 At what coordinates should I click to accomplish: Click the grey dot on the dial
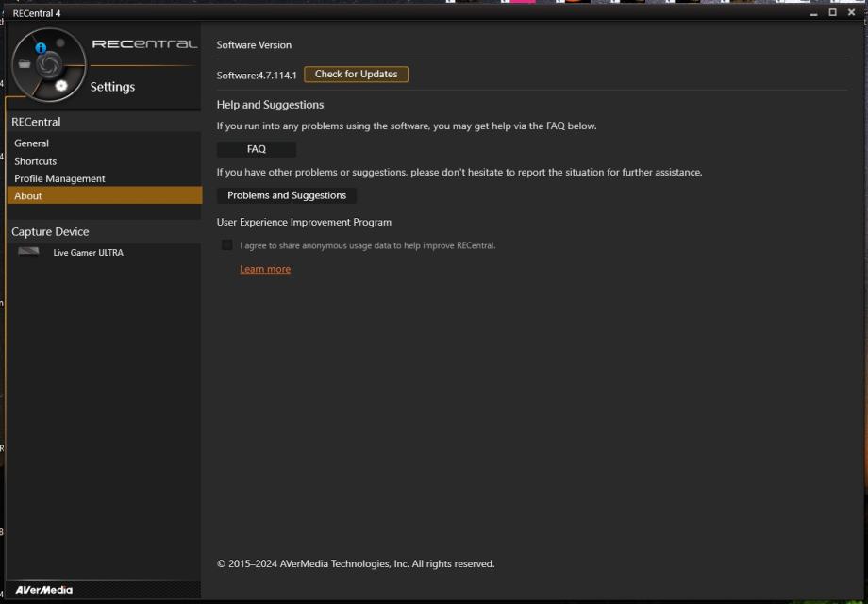(60, 42)
